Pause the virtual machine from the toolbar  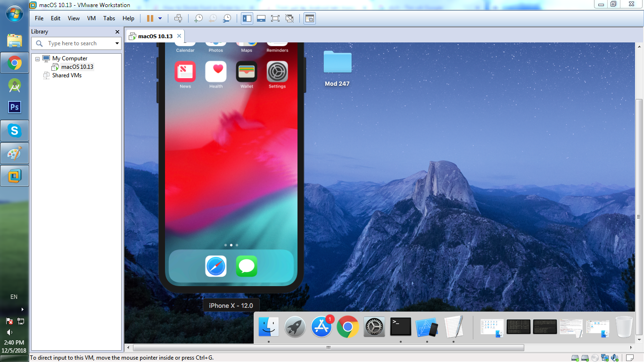coord(150,18)
